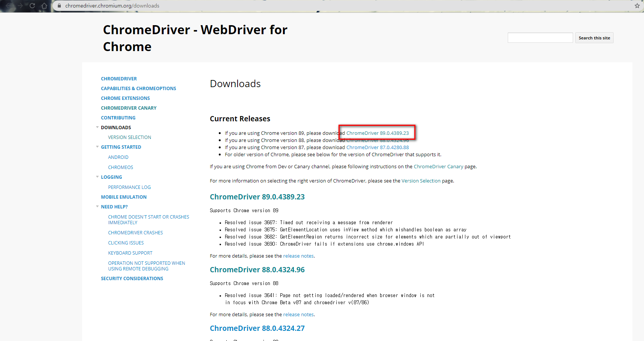This screenshot has width=644, height=341.
Task: Open ChromeDriver Crashes help page
Action: (x=135, y=232)
